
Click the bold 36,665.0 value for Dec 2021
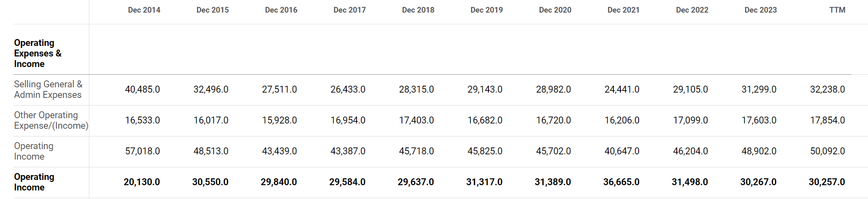pos(621,182)
